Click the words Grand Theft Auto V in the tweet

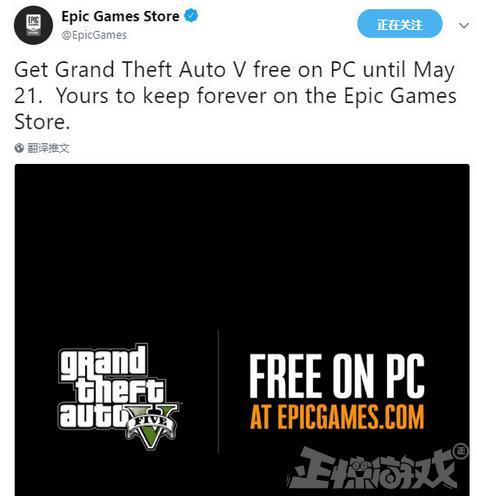(151, 70)
